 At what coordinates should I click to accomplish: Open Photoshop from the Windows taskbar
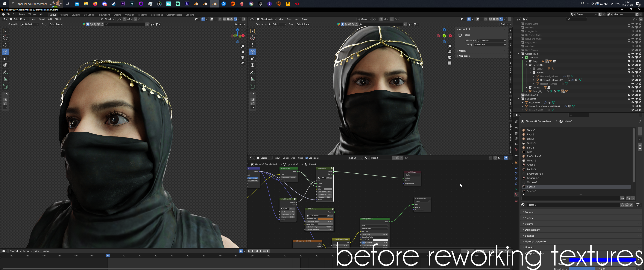132,4
